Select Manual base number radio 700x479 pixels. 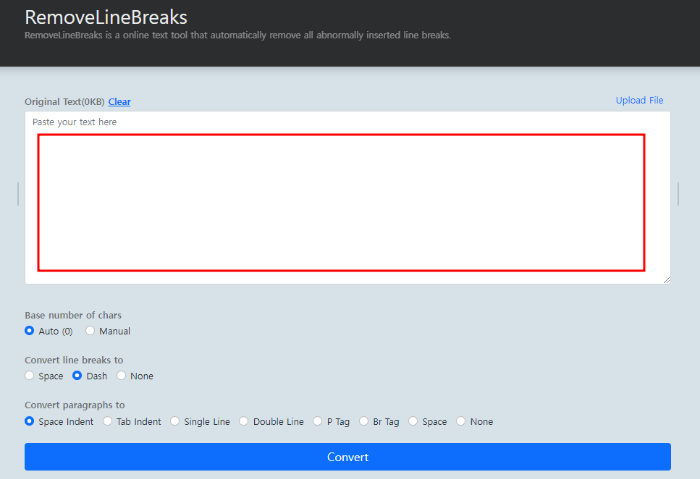tap(90, 331)
